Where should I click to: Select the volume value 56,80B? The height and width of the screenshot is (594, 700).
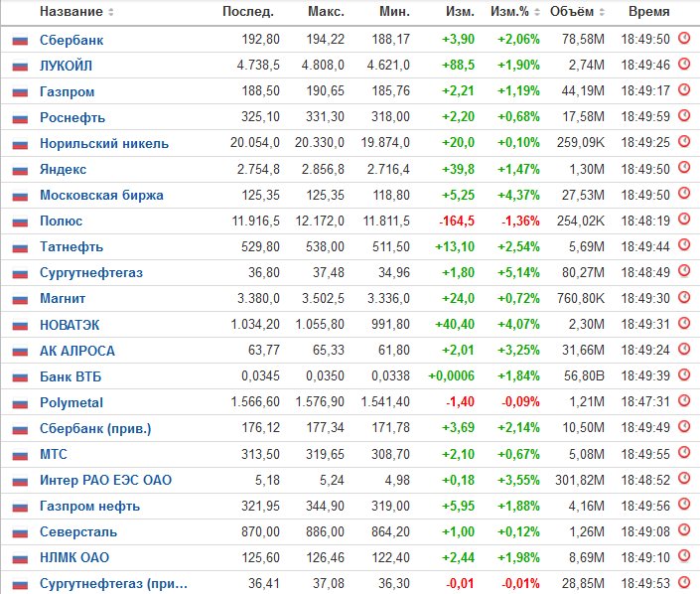pyautogui.click(x=584, y=376)
